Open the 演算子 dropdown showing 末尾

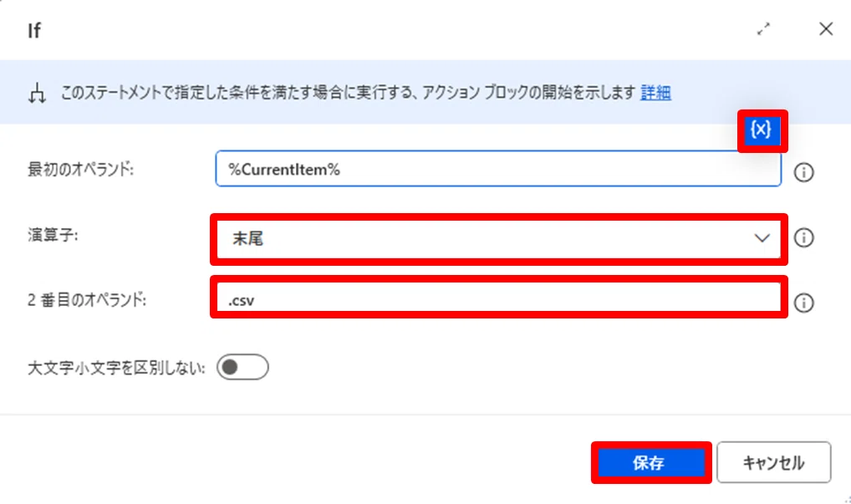tap(498, 239)
